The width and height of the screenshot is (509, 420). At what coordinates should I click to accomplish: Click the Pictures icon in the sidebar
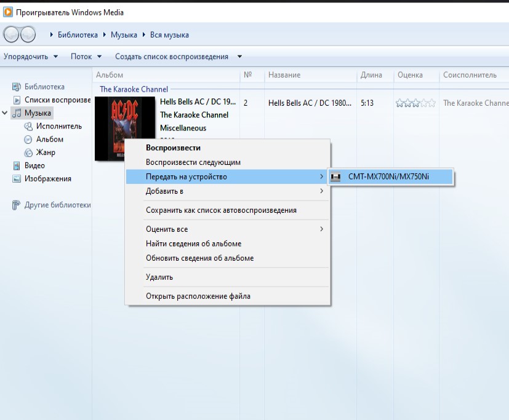(x=17, y=179)
